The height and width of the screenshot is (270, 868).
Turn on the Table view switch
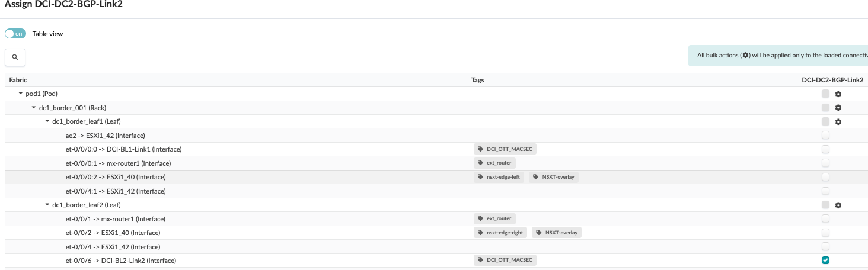[15, 34]
